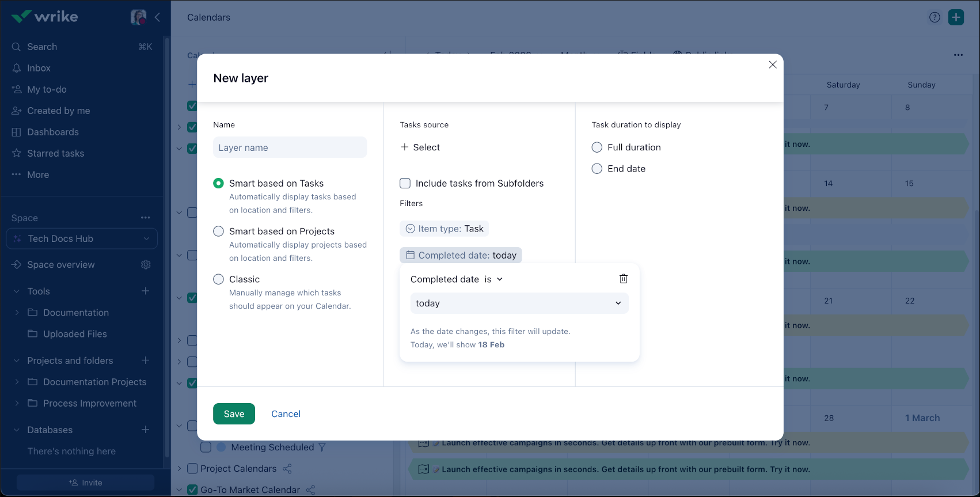The height and width of the screenshot is (497, 980).
Task: Select Smart based on Tasks option
Action: pos(218,183)
